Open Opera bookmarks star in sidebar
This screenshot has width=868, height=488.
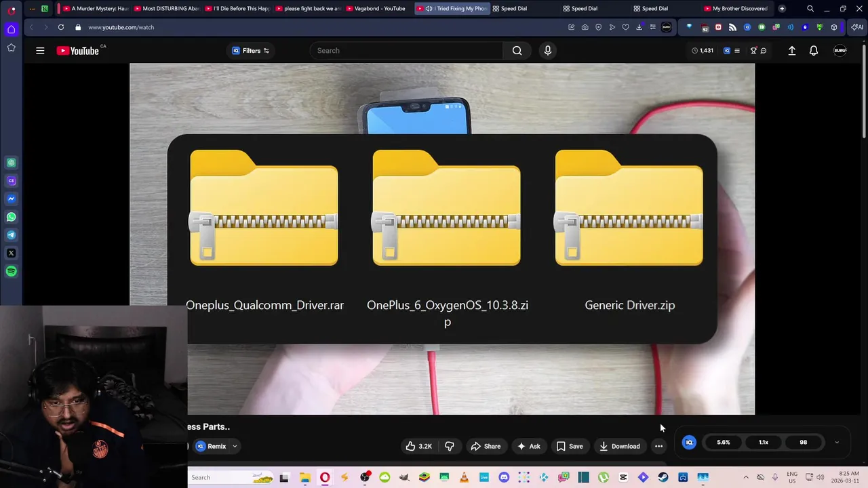[x=11, y=47]
